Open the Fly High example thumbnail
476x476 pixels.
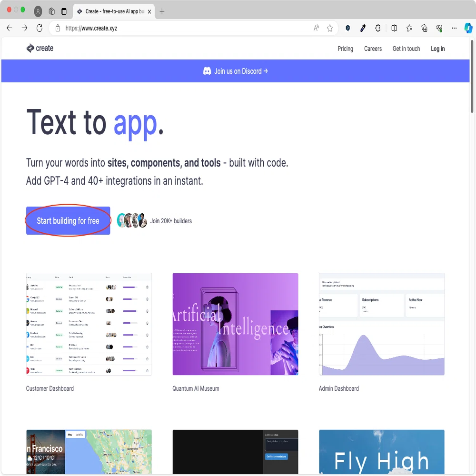point(382,452)
